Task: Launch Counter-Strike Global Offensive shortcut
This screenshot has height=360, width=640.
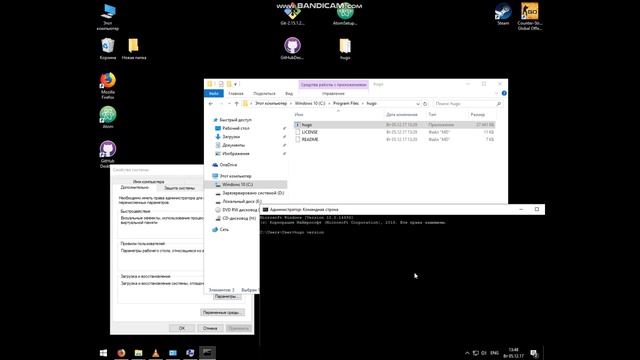Action: pos(529,16)
